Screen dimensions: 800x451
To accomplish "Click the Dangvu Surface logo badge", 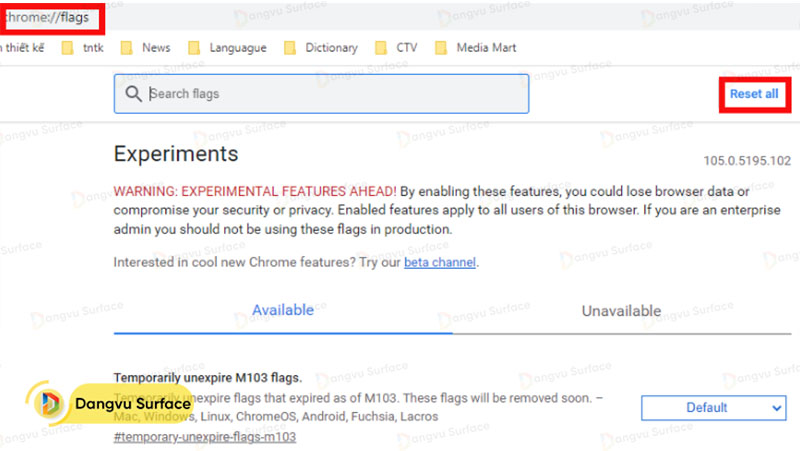I will coord(106,404).
